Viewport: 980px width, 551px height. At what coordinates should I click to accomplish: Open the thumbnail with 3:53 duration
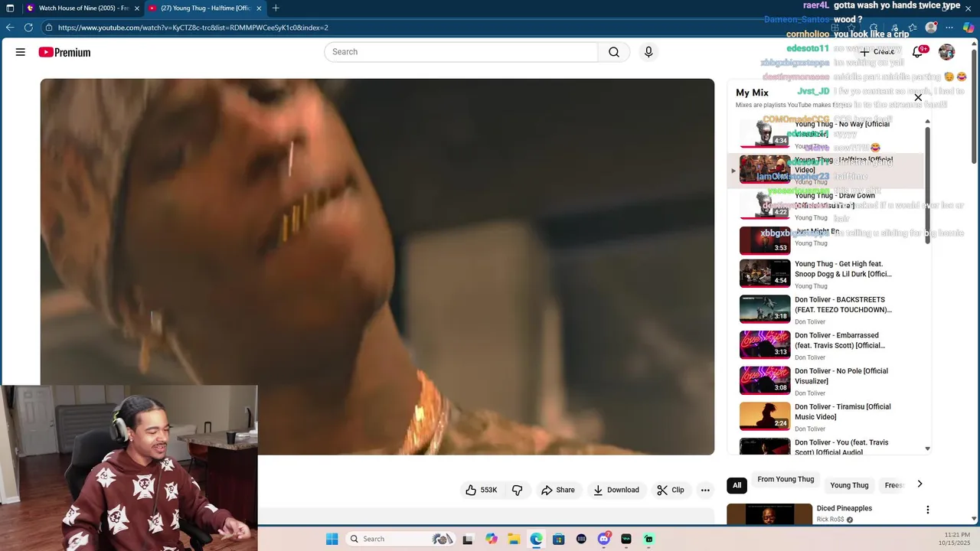coord(765,240)
